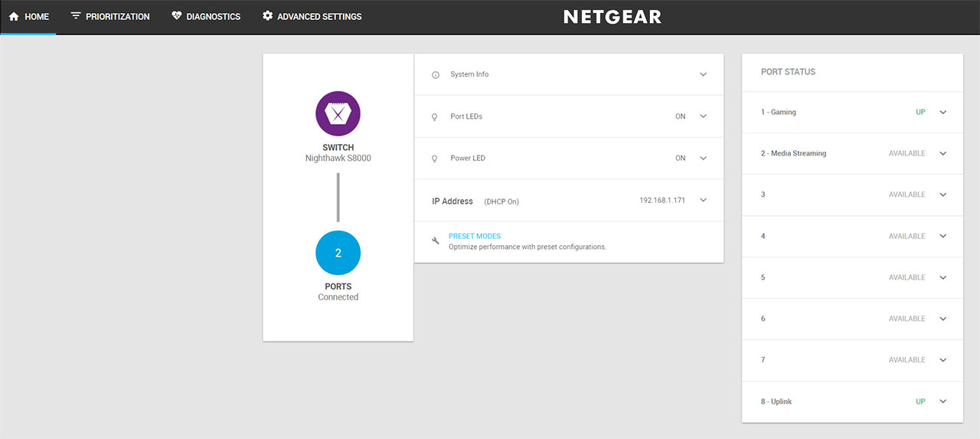The image size is (980, 439).
Task: Switch to the Prioritization tab
Action: click(110, 16)
